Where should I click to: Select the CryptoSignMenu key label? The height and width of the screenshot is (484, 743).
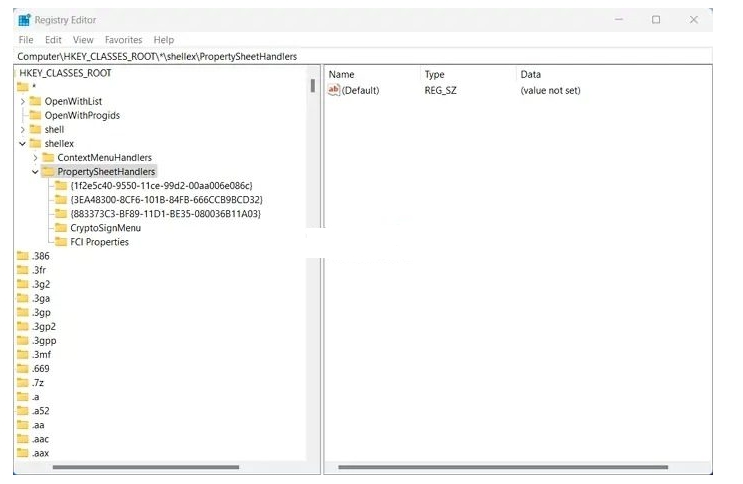[105, 228]
